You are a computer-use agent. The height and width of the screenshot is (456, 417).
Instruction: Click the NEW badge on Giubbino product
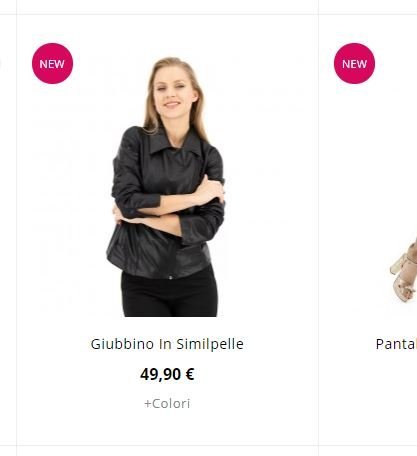click(x=52, y=63)
